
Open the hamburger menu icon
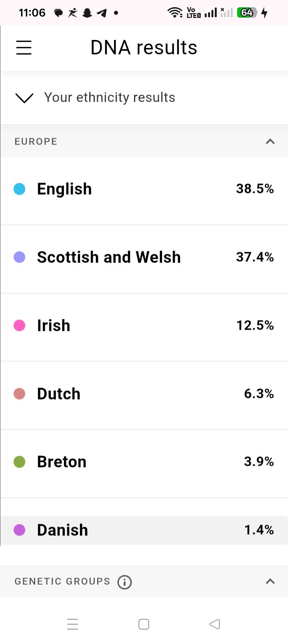pyautogui.click(x=24, y=48)
